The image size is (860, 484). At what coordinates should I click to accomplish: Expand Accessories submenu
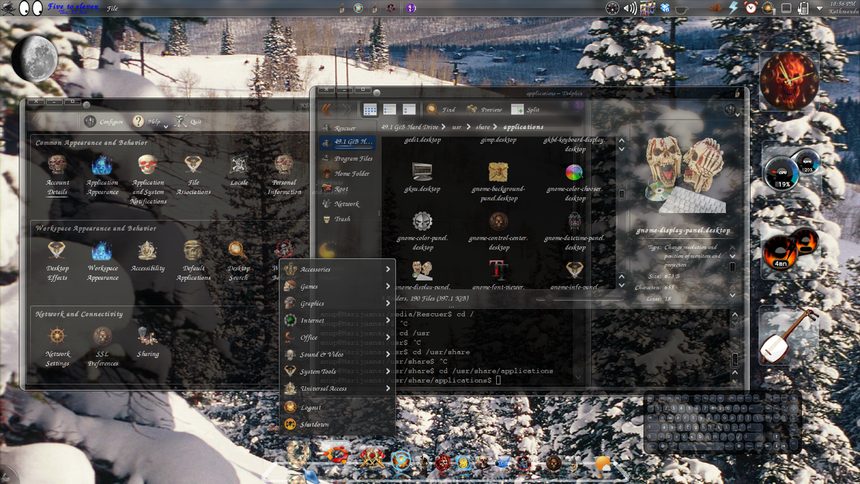point(337,269)
